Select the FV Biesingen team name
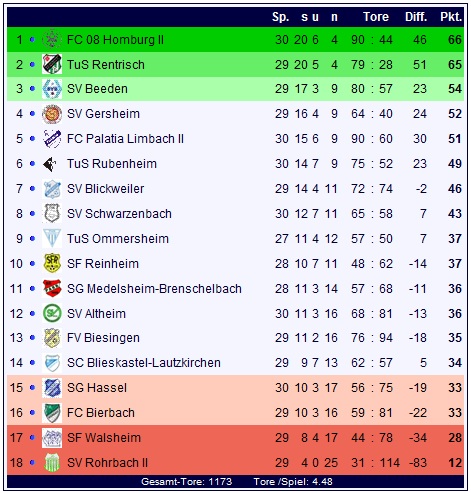Viewport: 471px width, 493px height. click(x=103, y=338)
